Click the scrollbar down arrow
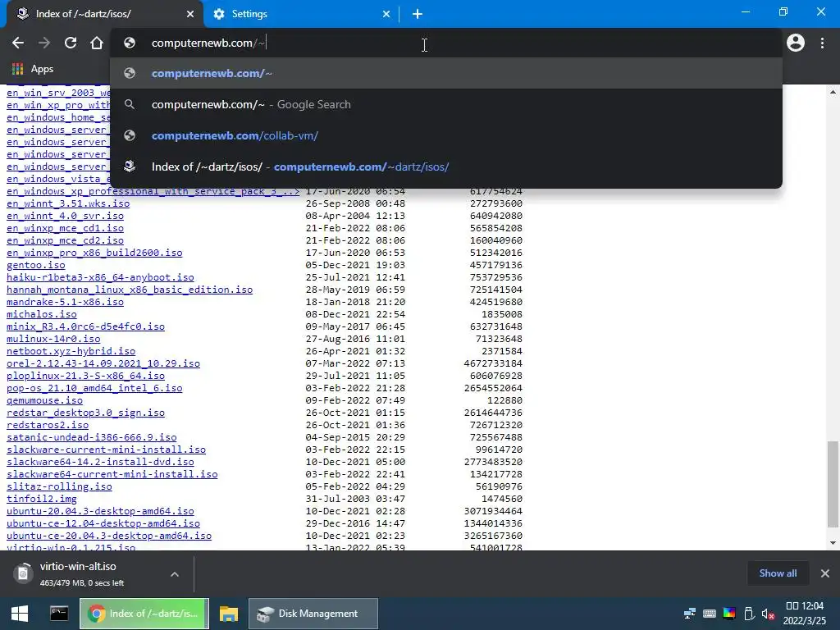This screenshot has height=630, width=840. [x=833, y=543]
